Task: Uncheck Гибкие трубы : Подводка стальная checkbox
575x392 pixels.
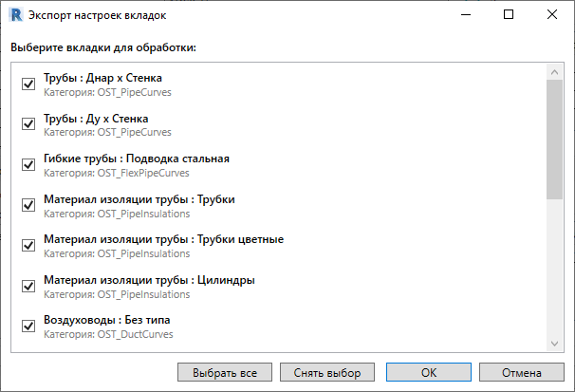Action: (x=28, y=164)
